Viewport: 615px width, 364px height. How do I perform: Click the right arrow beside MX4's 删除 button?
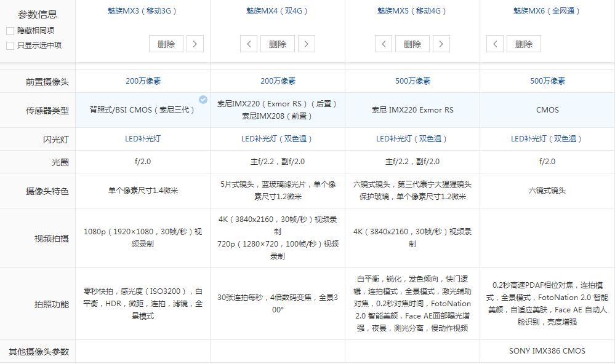pos(306,44)
